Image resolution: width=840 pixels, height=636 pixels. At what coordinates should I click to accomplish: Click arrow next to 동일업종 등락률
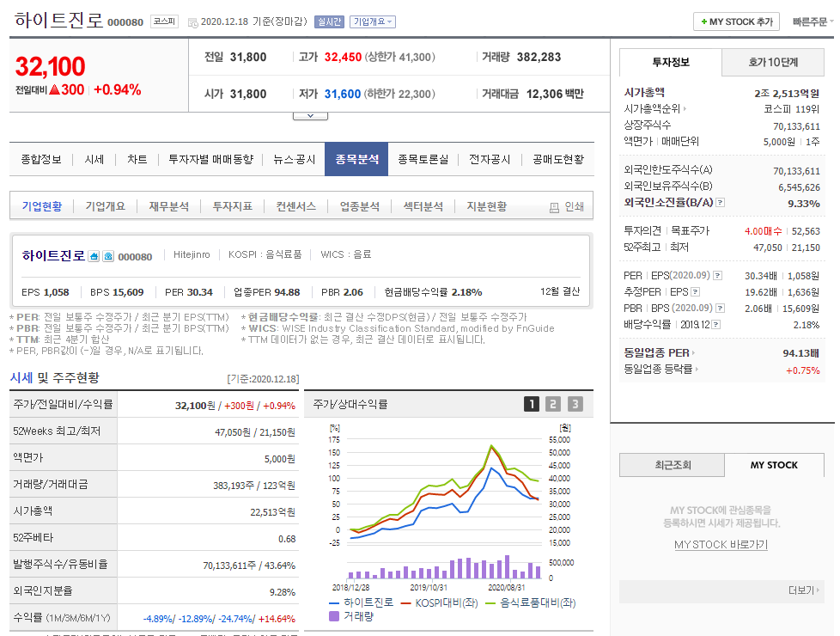coord(697,370)
